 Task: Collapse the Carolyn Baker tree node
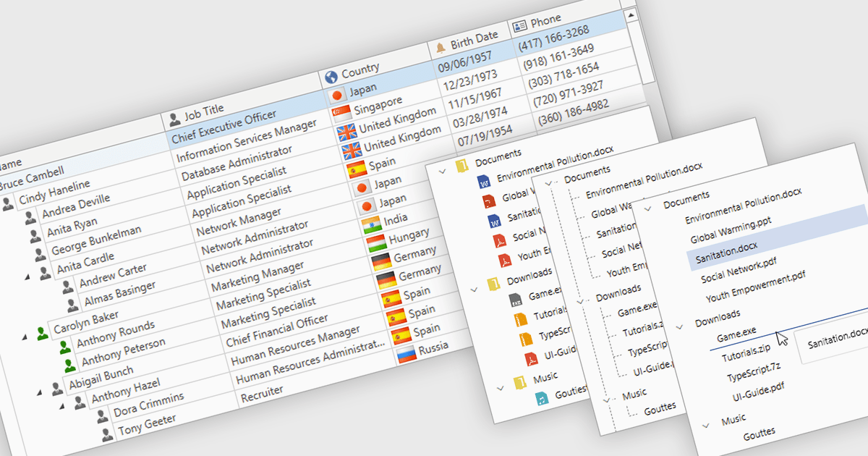[25, 336]
